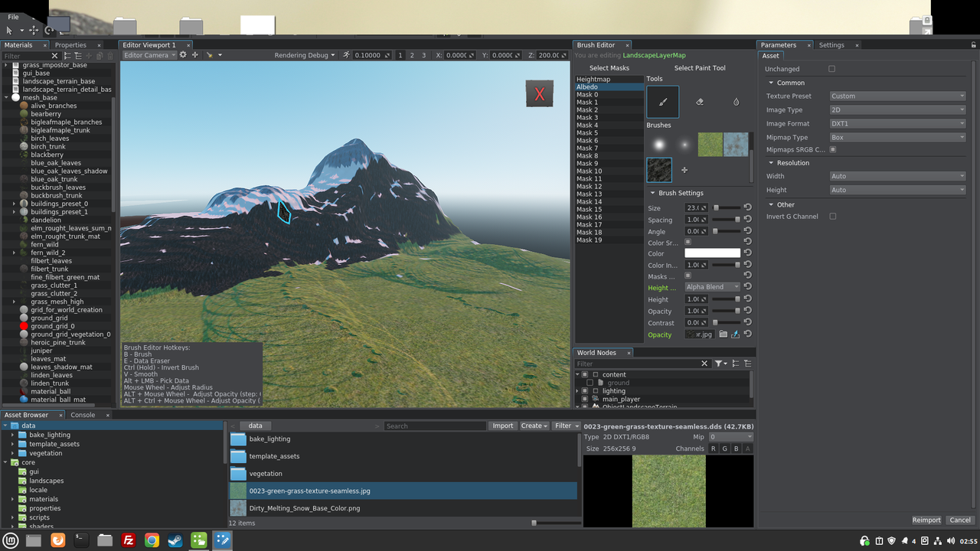Open the Image Format DXT1 dropdown
980x551 pixels.
(x=897, y=124)
